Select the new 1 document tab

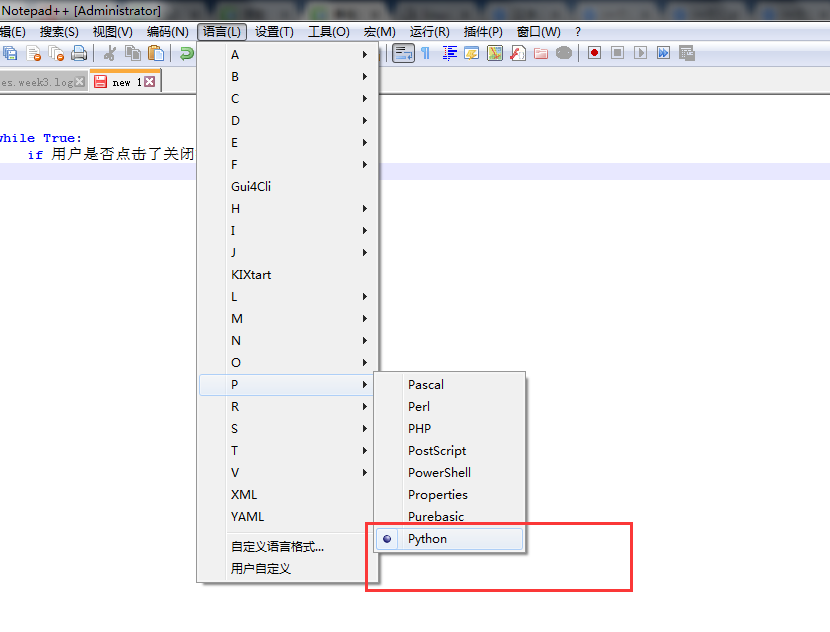click(122, 80)
